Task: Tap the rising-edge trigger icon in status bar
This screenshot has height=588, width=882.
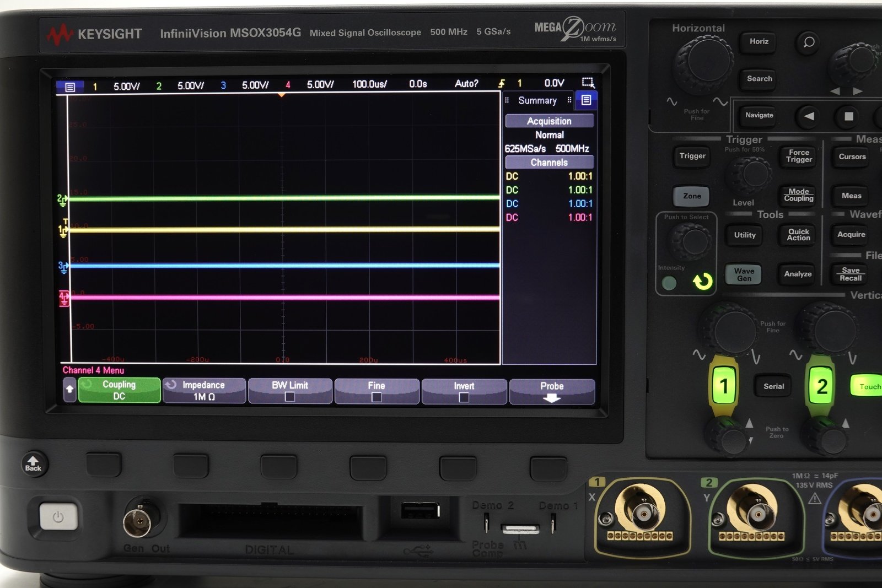Action: click(x=502, y=83)
